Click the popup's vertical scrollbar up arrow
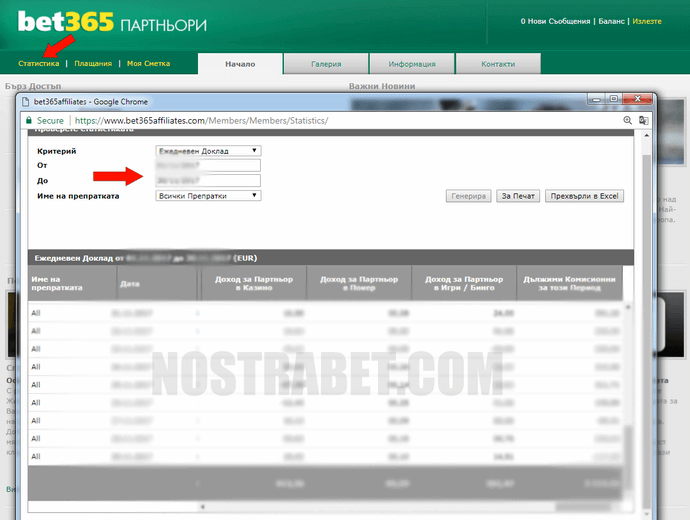 coord(646,135)
